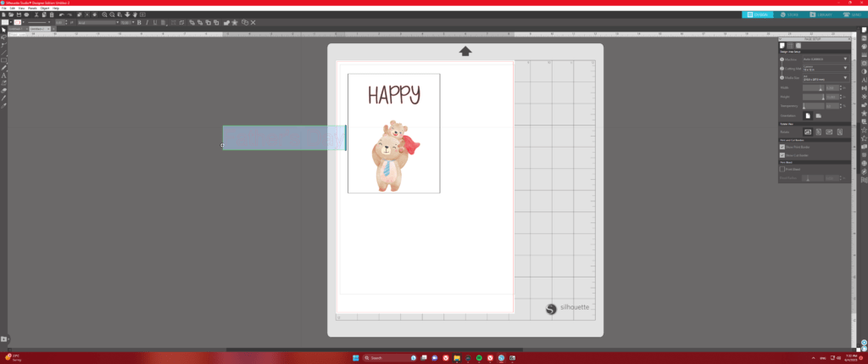The width and height of the screenshot is (868, 364).
Task: Select the Text tool in left toolbar
Action: point(4,76)
